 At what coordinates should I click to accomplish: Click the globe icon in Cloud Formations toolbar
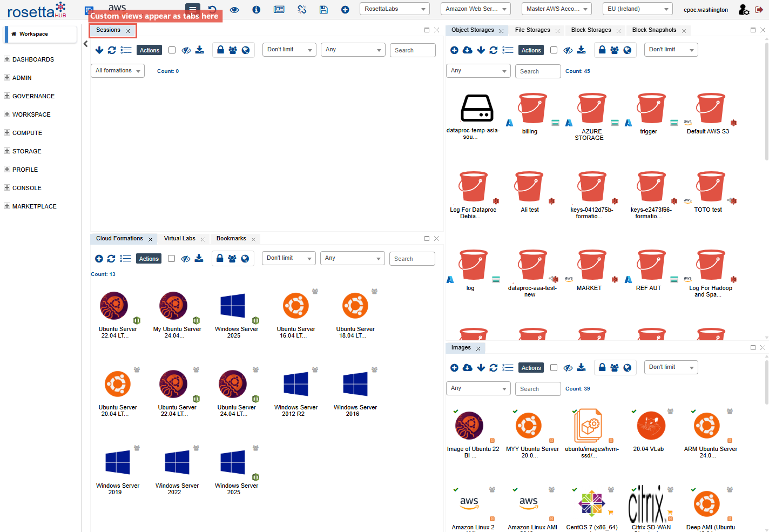[x=245, y=259]
